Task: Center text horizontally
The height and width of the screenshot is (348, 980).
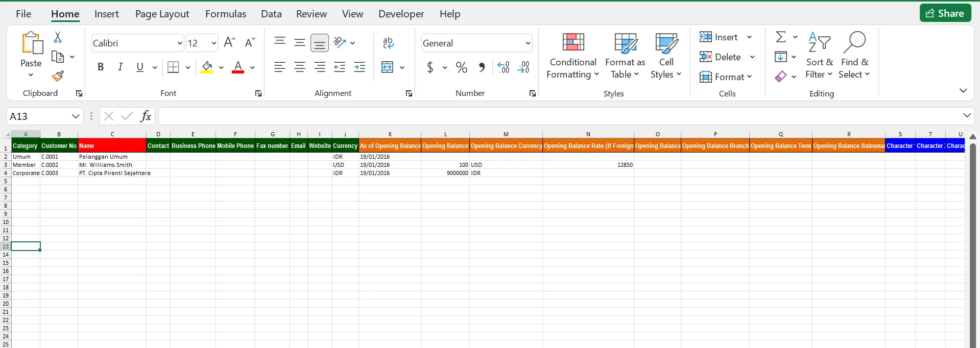Action: (300, 67)
